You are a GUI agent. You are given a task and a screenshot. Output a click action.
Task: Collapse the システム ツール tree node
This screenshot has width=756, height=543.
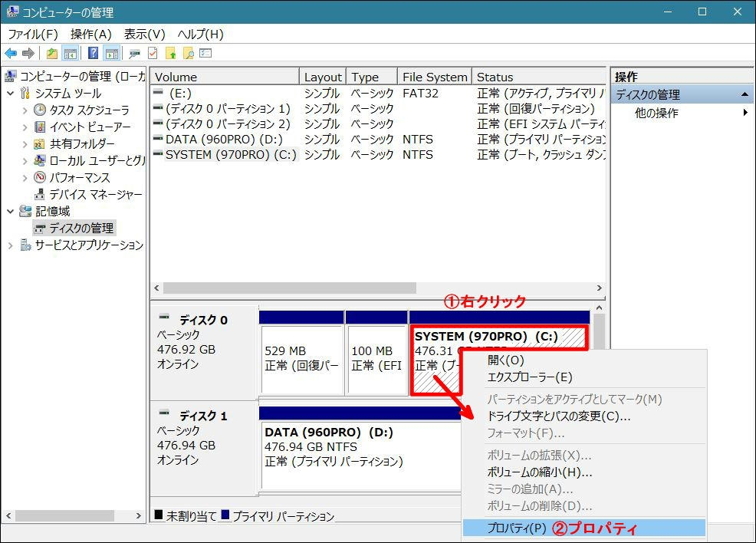coord(11,93)
